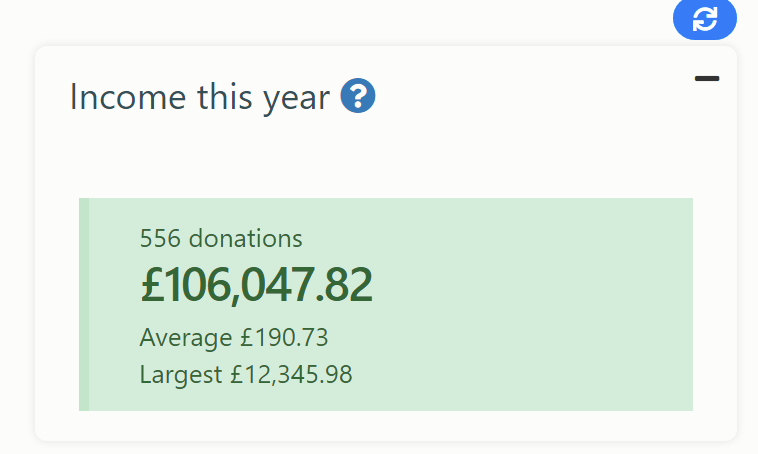Click the pound sign of the total
758x454 pixels.
point(152,285)
